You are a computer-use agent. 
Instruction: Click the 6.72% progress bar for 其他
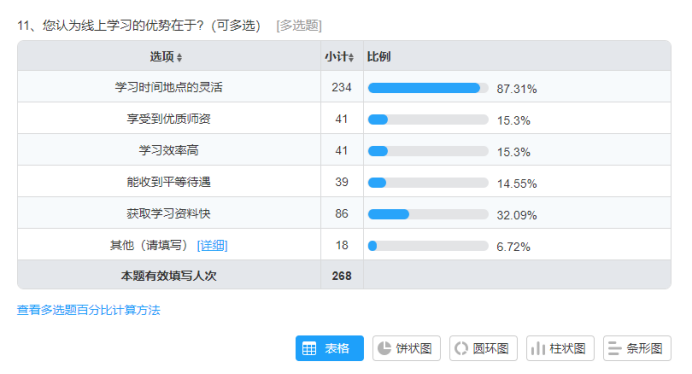click(428, 246)
